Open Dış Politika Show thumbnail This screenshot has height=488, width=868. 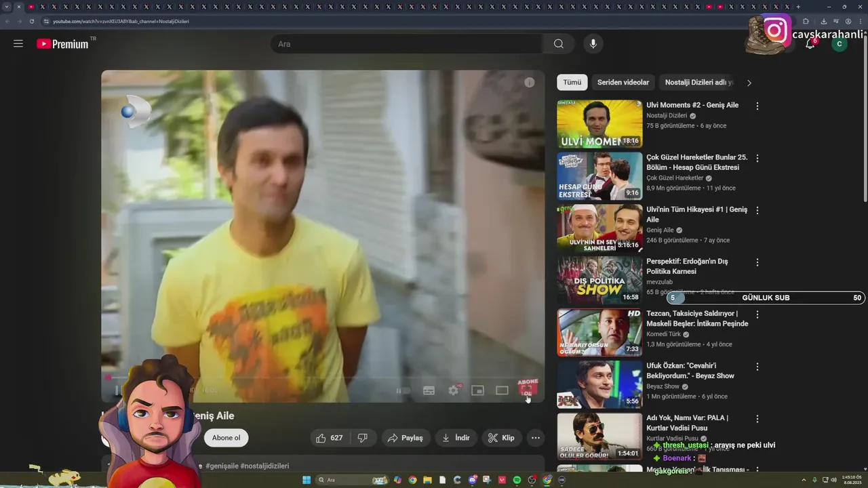coord(599,281)
